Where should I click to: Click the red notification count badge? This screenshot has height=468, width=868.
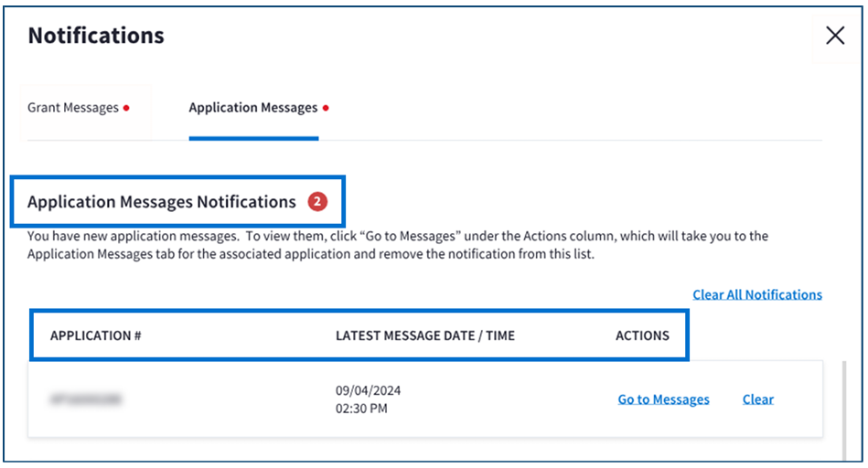tap(316, 202)
